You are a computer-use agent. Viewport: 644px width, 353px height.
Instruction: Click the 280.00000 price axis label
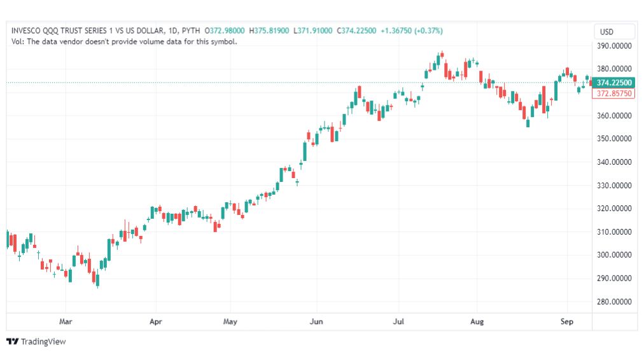(614, 301)
